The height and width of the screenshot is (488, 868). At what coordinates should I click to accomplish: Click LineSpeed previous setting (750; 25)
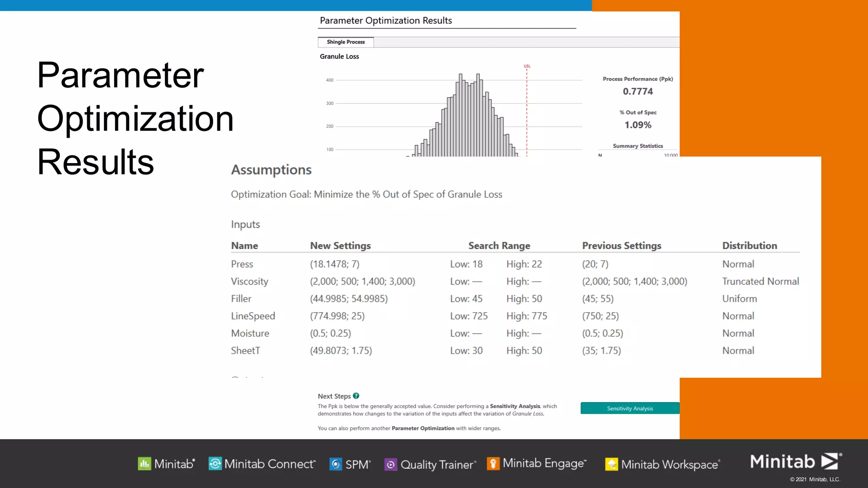click(601, 316)
